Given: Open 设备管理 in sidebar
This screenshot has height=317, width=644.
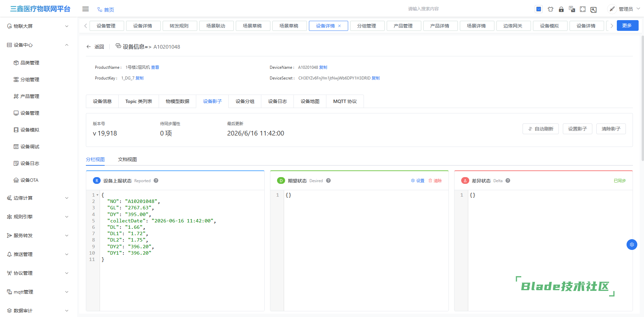Looking at the screenshot, I should pos(30,113).
